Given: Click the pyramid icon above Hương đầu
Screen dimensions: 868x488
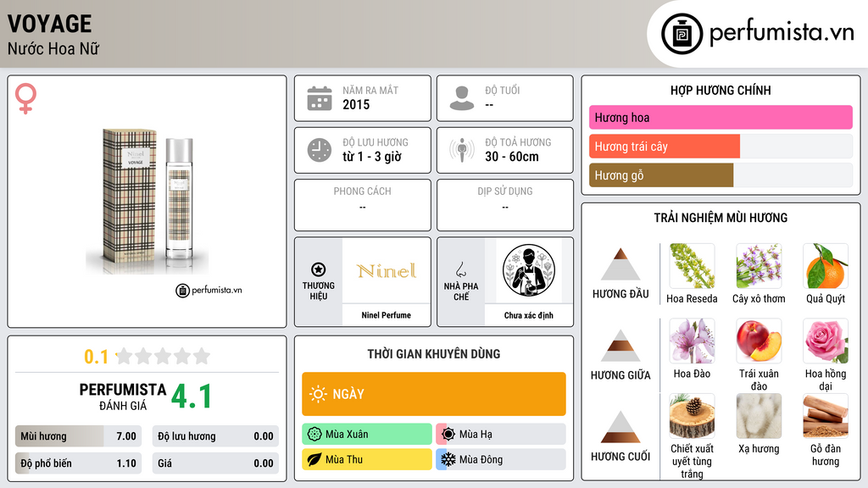Looking at the screenshot, I should (x=620, y=264).
